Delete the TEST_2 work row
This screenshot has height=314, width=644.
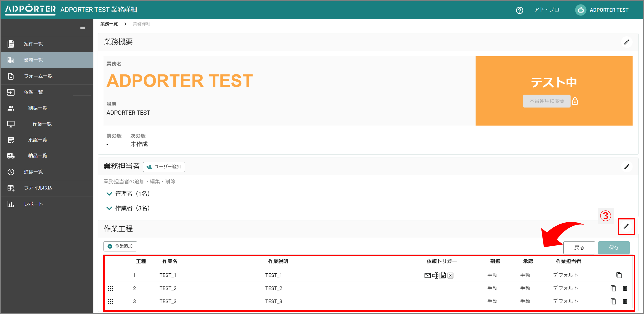(x=625, y=288)
